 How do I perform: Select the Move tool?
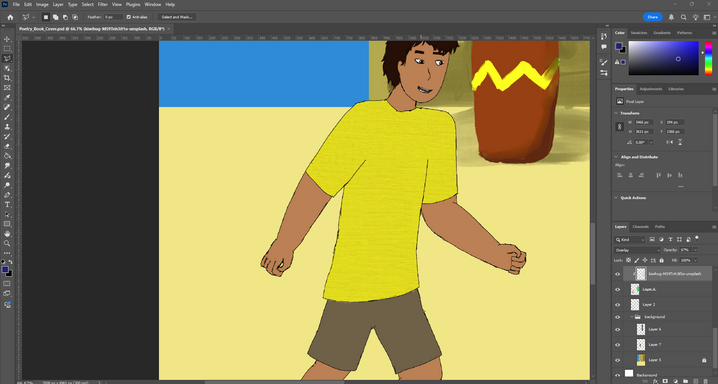pos(7,39)
